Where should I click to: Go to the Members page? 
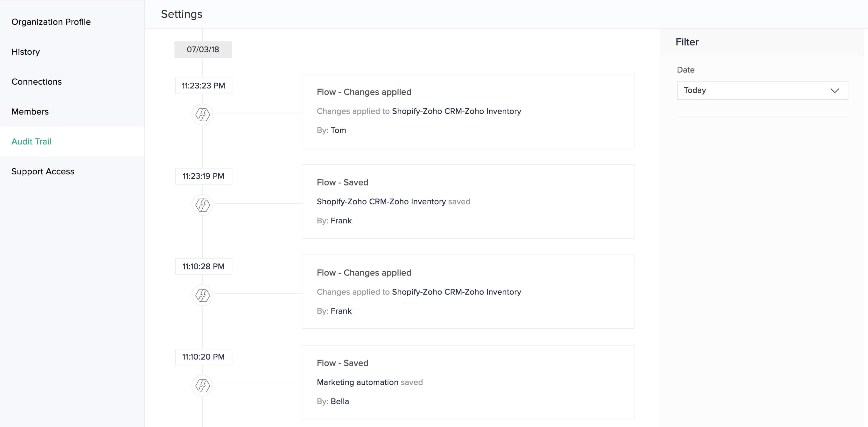tap(30, 112)
